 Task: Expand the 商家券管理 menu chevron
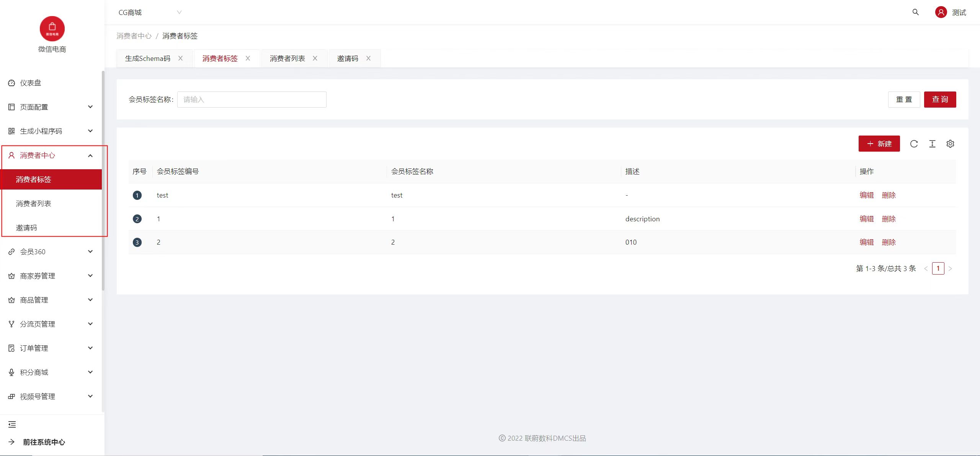click(x=90, y=276)
